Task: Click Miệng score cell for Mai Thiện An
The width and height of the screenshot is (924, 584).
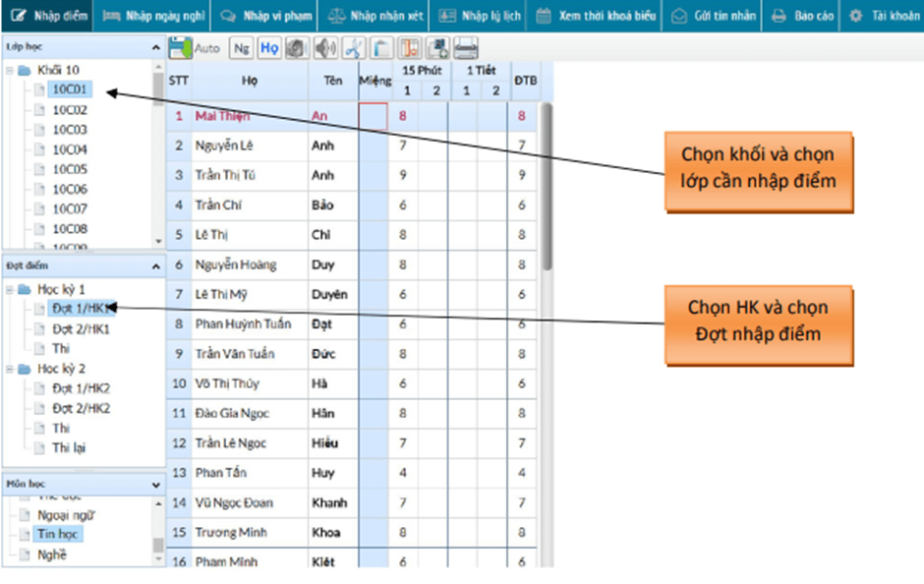Action: click(374, 116)
